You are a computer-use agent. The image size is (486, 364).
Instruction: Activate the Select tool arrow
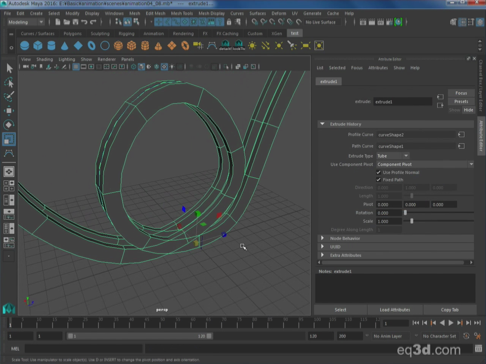point(9,68)
